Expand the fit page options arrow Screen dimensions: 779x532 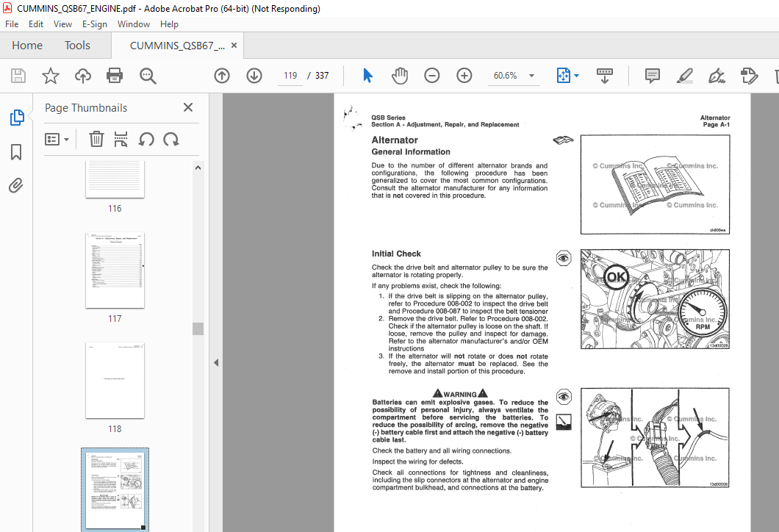click(576, 76)
